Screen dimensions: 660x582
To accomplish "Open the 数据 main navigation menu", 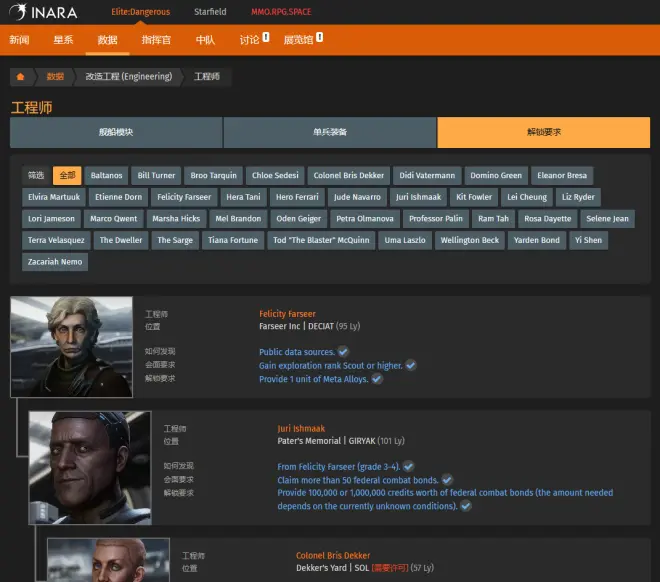I will click(x=107, y=41).
